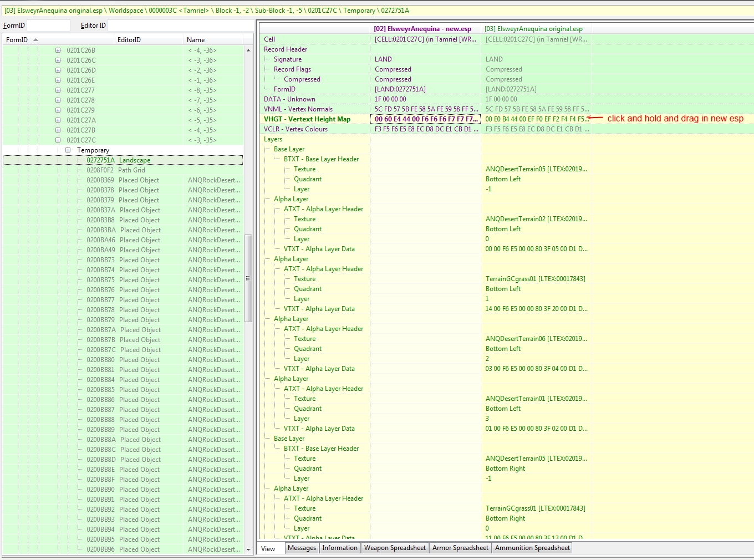754x560 pixels.
Task: Select the 0272751A Landscape record
Action: click(123, 160)
